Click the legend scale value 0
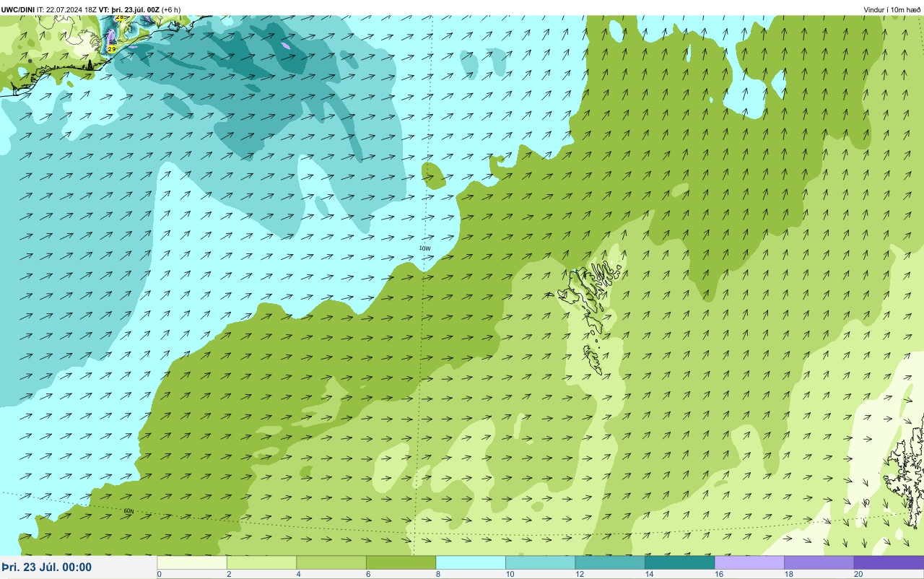Screen dimensions: 924x579 click(x=159, y=575)
